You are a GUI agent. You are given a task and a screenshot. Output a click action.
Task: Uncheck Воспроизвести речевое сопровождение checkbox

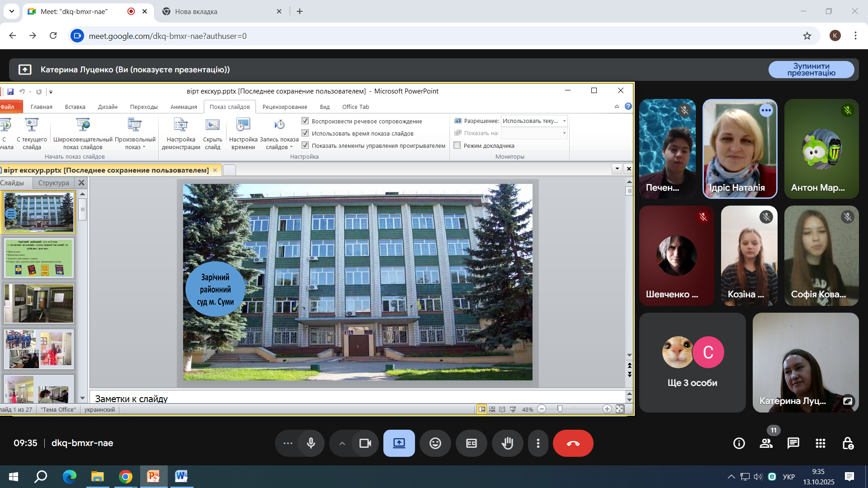(305, 121)
